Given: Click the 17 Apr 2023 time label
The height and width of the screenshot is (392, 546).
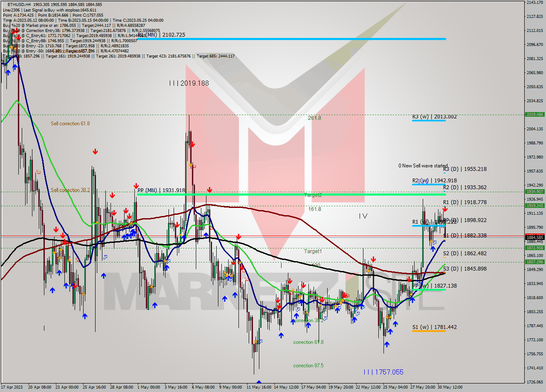Looking at the screenshot, I should pyautogui.click(x=12, y=387).
